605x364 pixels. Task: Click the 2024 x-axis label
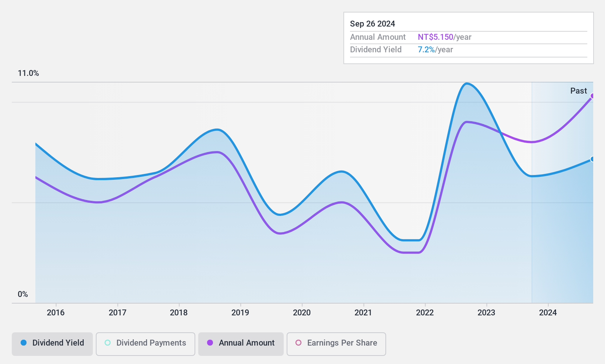548,313
